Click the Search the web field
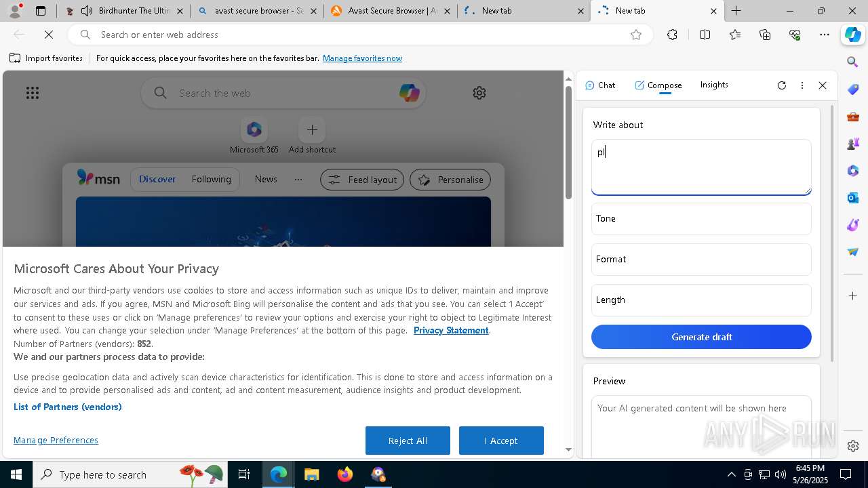The height and width of the screenshot is (488, 868). tap(283, 93)
